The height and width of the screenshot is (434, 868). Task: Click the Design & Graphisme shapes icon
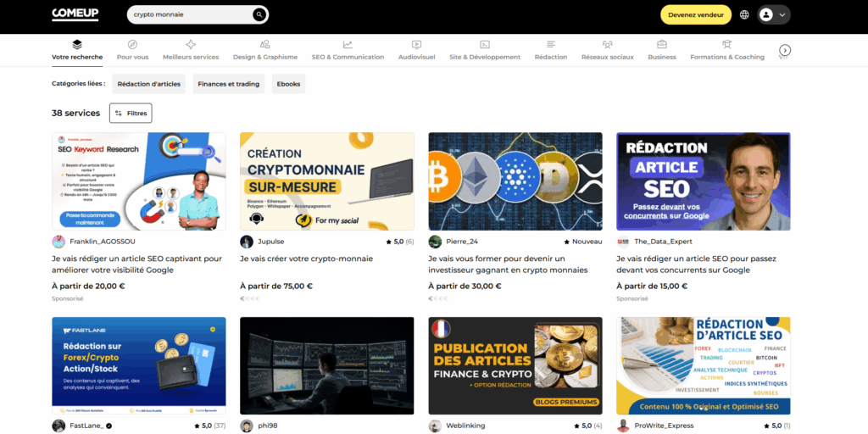click(265, 44)
